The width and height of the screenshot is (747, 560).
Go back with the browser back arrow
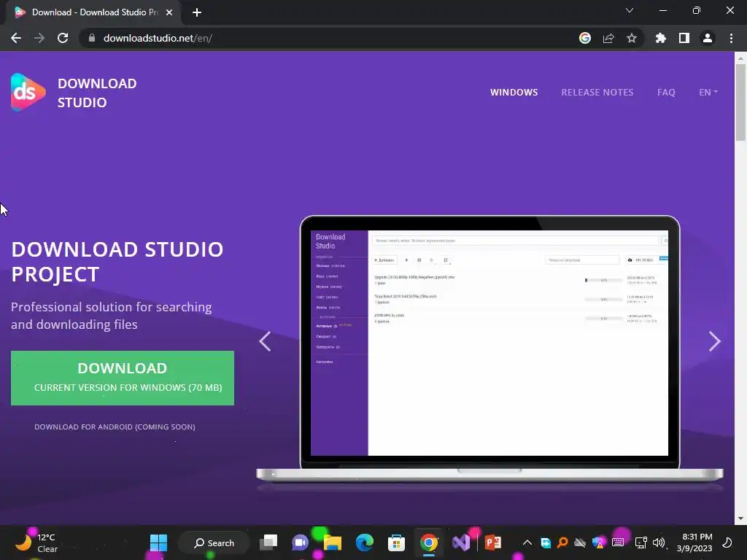tap(16, 38)
